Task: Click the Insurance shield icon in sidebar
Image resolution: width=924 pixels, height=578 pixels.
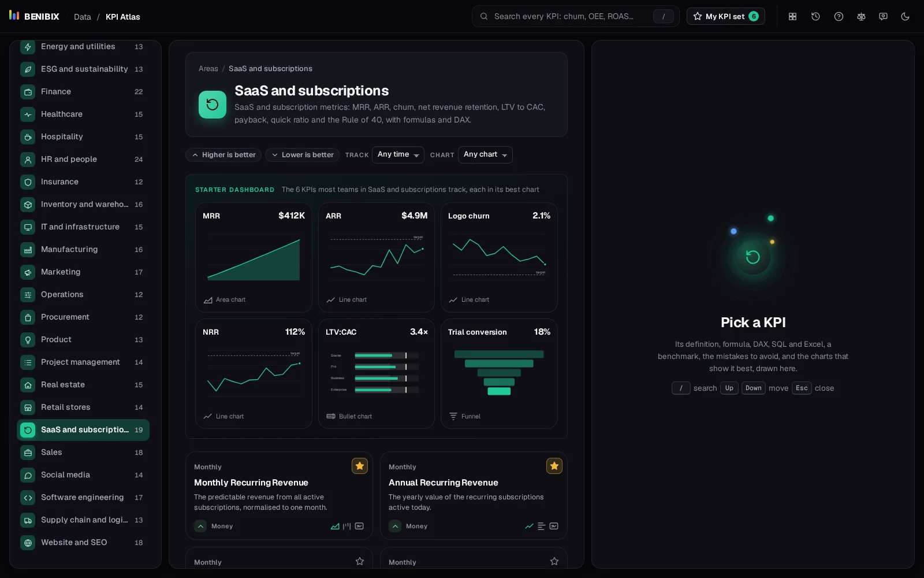Action: 28,182
